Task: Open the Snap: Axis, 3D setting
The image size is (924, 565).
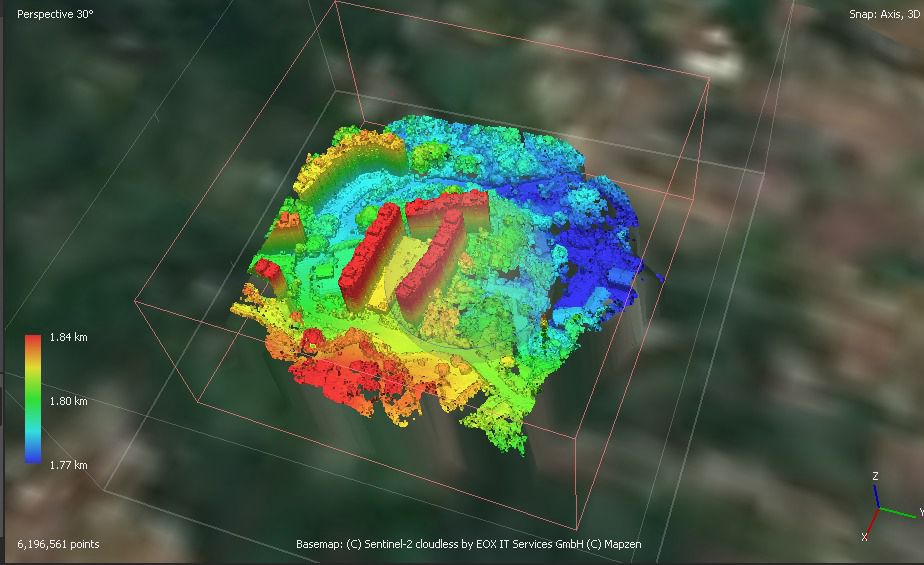Action: point(884,14)
